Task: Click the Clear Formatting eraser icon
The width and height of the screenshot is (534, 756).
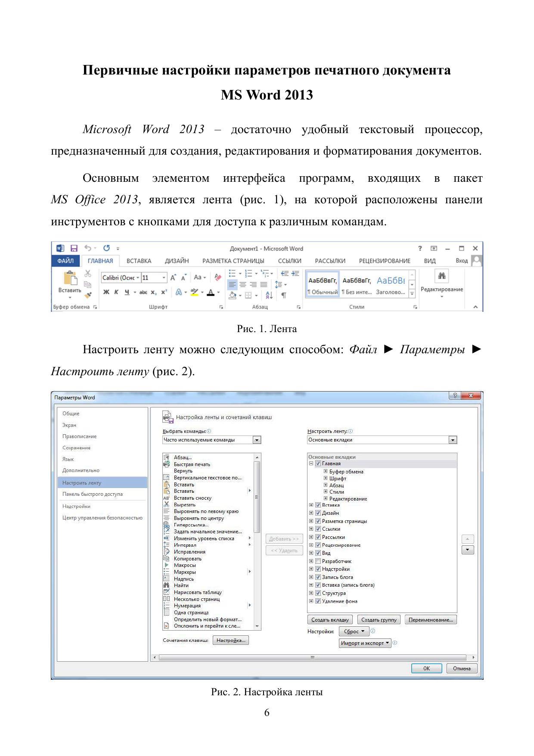Action: point(218,277)
